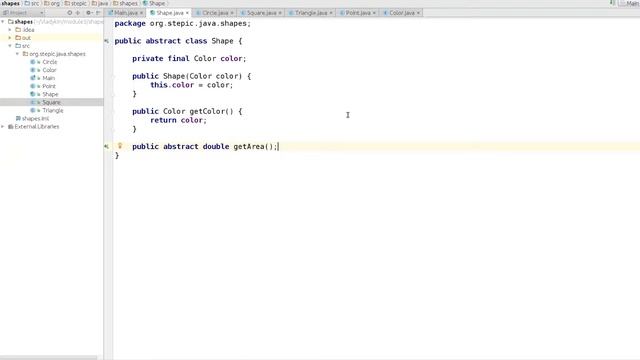Click the 'stepic' breadcrumb
Viewport: 640px width, 360px height.
76,3
